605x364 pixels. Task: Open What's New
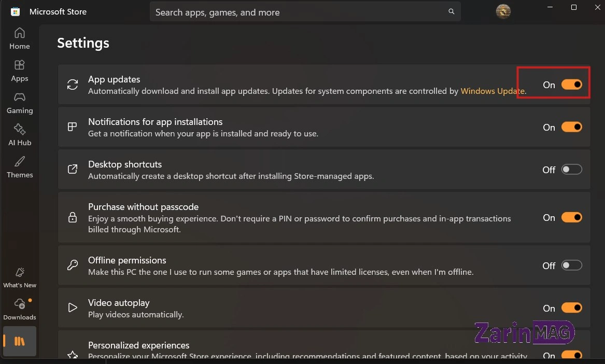pyautogui.click(x=19, y=277)
